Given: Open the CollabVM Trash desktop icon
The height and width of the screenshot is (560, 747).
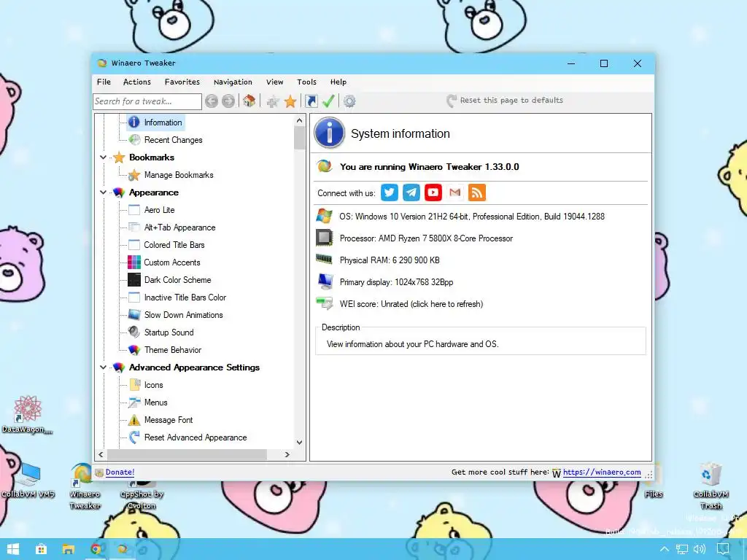Looking at the screenshot, I should coord(711,485).
